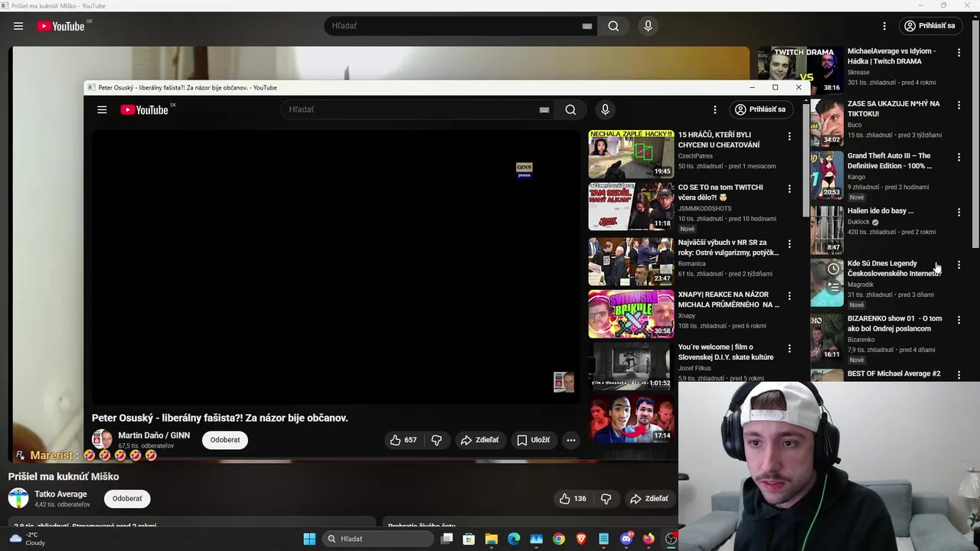This screenshot has width=980, height=551.
Task: Open the Martin Daňo / GINN channel avatar
Action: [x=102, y=439]
